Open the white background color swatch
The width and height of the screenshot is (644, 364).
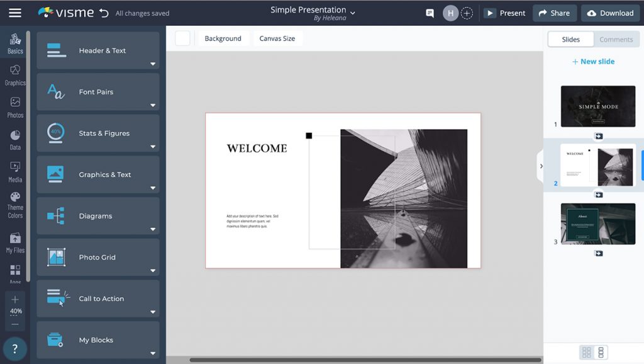click(x=182, y=38)
